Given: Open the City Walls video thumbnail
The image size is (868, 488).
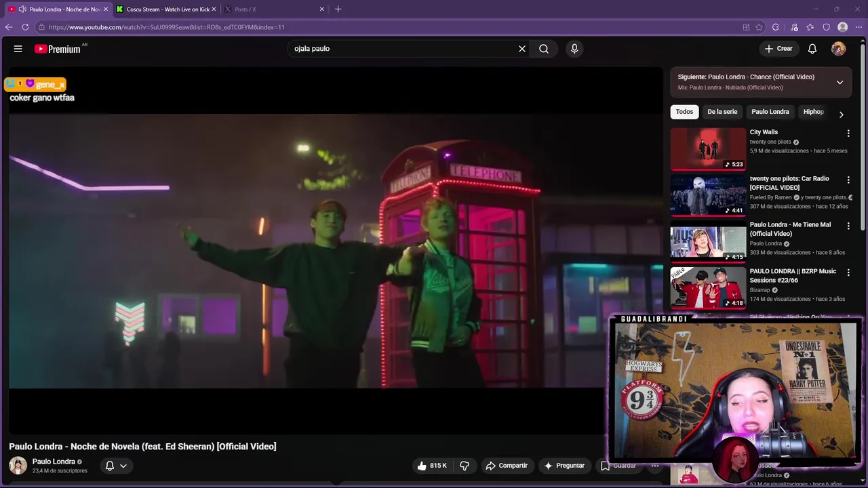Looking at the screenshot, I should point(708,148).
